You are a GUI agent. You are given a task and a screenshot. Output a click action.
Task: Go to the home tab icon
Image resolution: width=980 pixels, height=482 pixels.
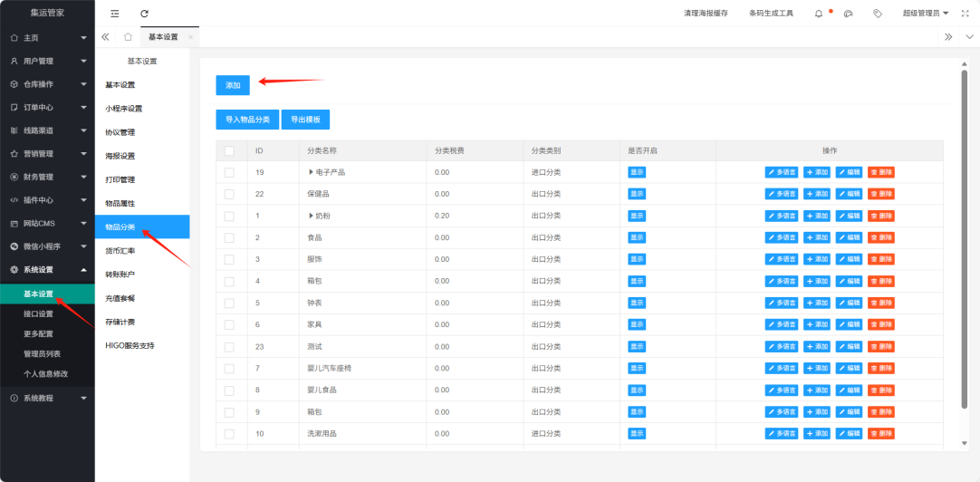[x=128, y=37]
